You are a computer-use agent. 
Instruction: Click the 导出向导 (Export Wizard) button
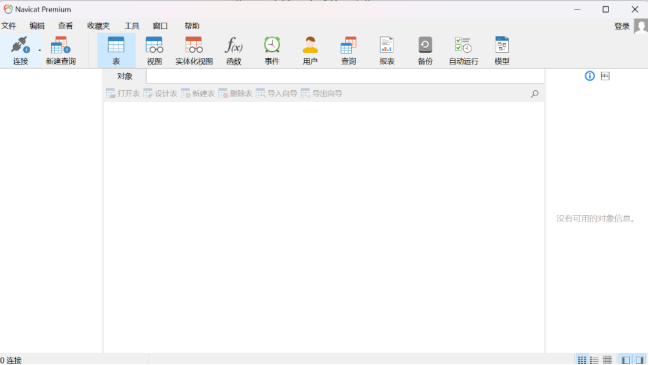click(322, 94)
